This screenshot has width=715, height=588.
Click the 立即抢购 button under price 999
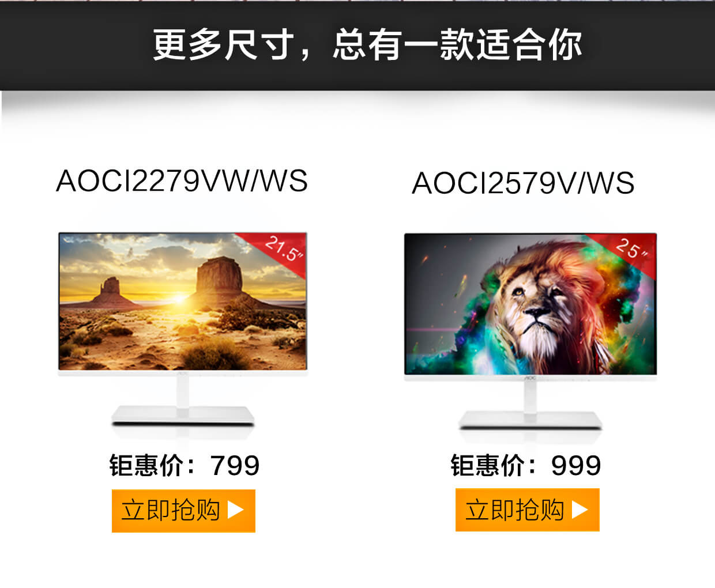click(x=528, y=510)
